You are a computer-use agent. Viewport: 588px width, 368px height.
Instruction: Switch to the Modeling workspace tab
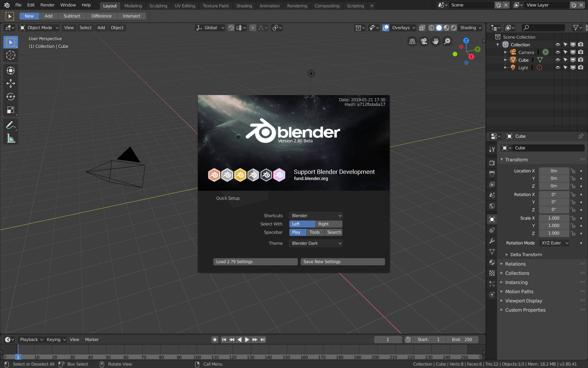point(133,6)
